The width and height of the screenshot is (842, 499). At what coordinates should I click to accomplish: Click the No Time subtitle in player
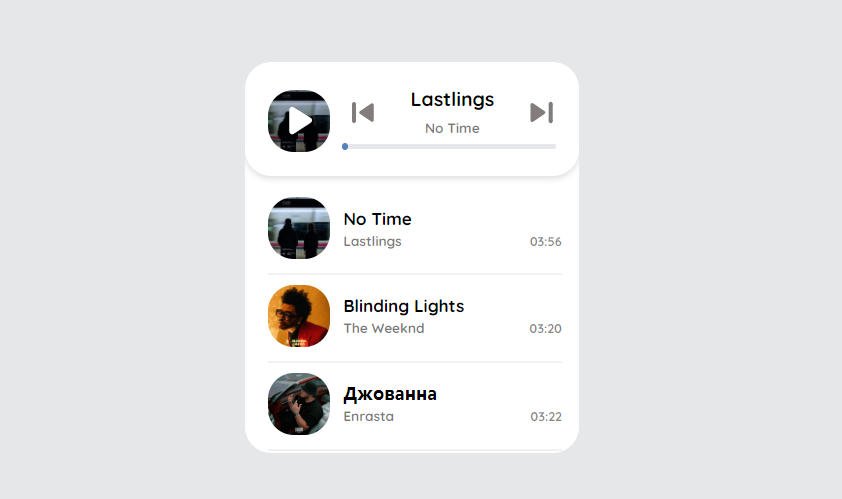[452, 128]
